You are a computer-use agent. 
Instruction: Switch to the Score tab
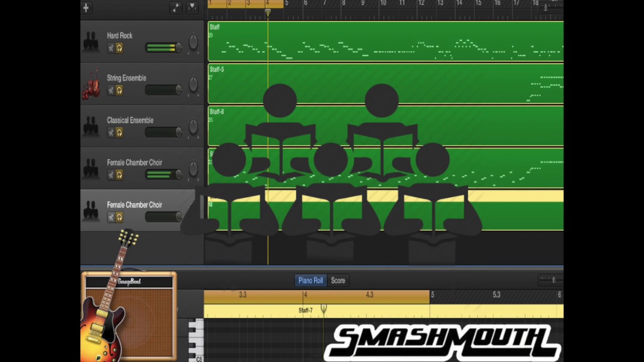tap(338, 281)
